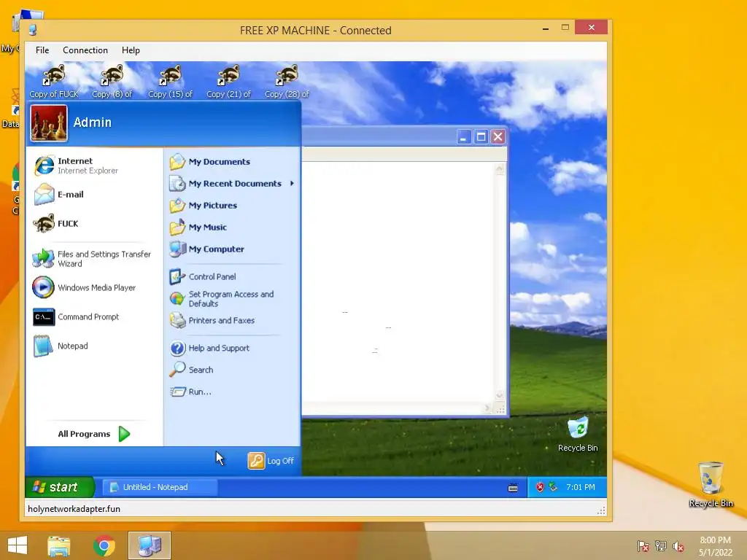Image resolution: width=747 pixels, height=560 pixels.
Task: Open the Run... dialog
Action: [x=190, y=392]
